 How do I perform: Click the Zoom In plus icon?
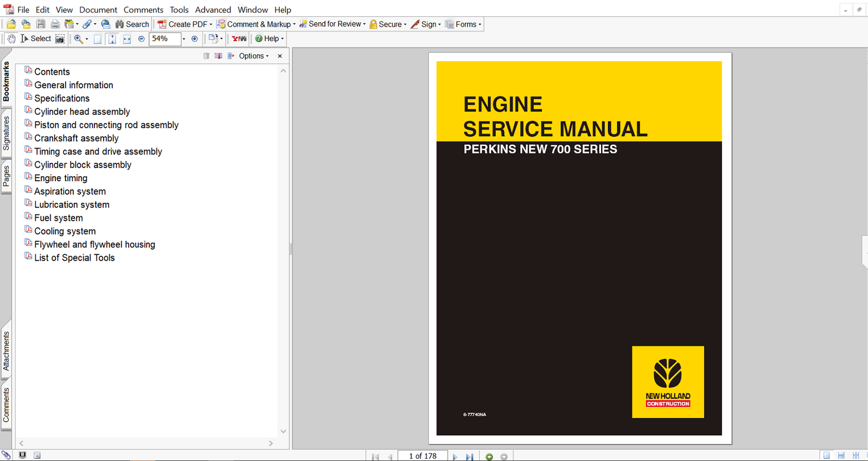click(x=195, y=39)
